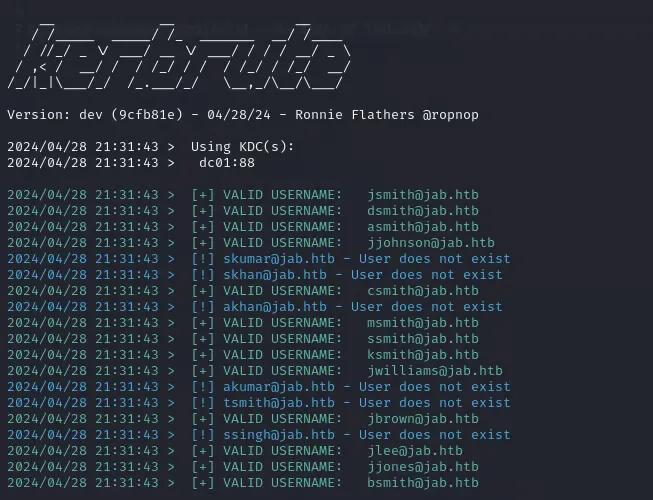Click the skumar@jab.htb does not exist line

[x=259, y=259]
